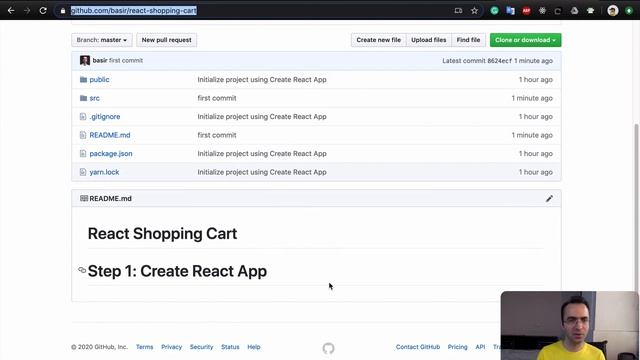
Task: Click the public folder icon
Action: 83,80
